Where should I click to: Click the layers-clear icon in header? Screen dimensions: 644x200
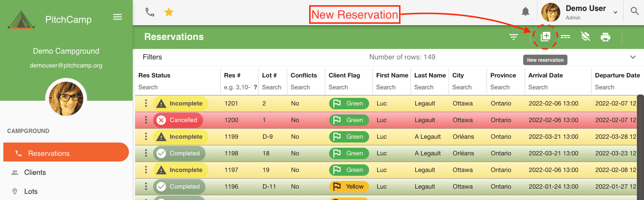pos(585,37)
